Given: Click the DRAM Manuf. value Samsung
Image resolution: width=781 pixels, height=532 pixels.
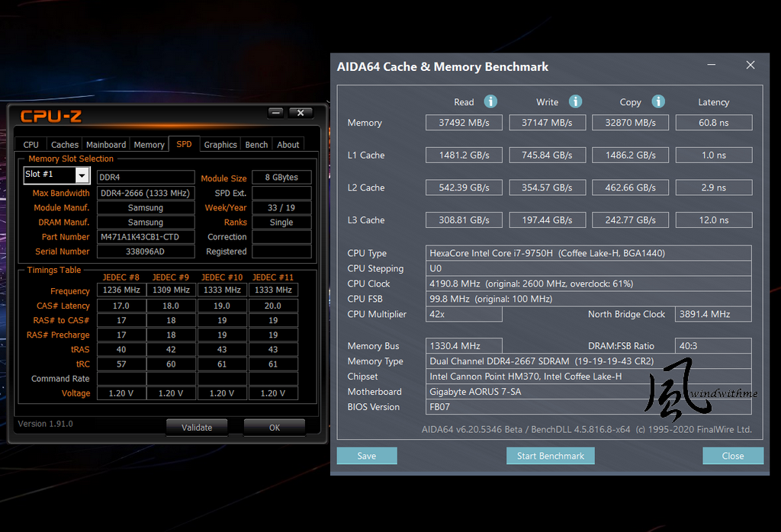Looking at the screenshot, I should (x=146, y=222).
